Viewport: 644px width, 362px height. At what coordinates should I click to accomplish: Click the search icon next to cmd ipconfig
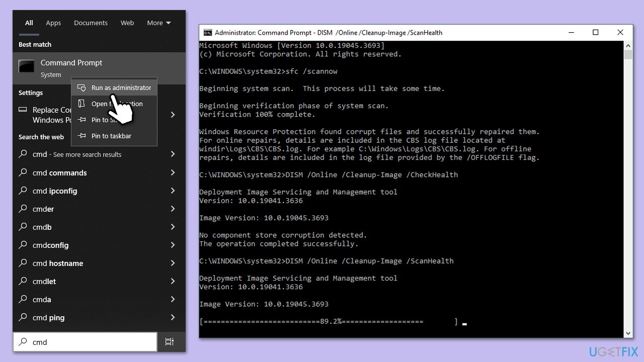(23, 191)
